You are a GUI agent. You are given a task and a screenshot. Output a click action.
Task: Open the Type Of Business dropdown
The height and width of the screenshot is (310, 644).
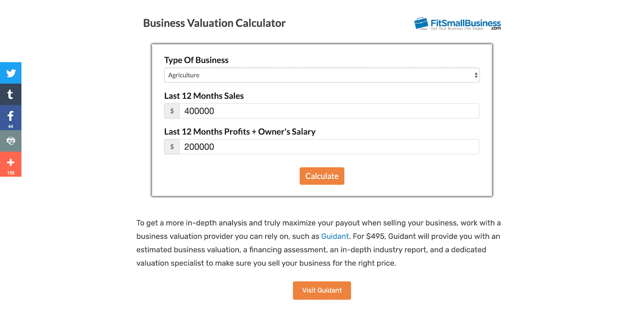click(x=322, y=75)
